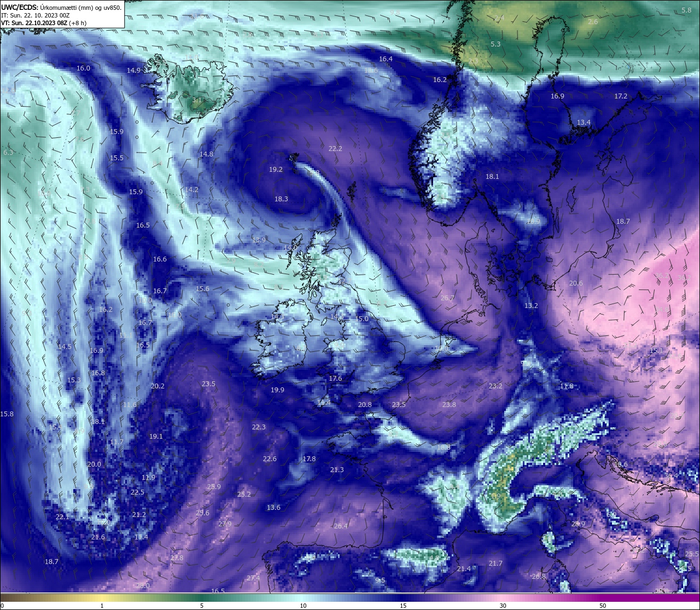The height and width of the screenshot is (610, 700).
Task: Click the 21.2 value in the Atlantic
Action: click(139, 515)
